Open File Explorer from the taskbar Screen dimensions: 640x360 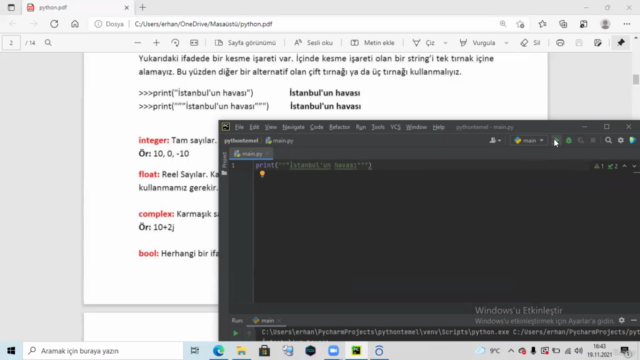241,351
